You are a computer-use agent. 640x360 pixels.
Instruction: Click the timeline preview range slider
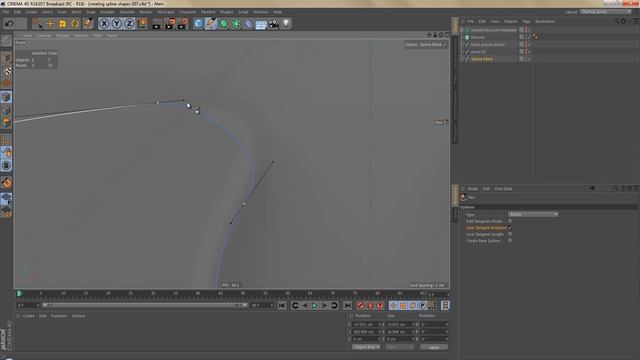[x=145, y=305]
